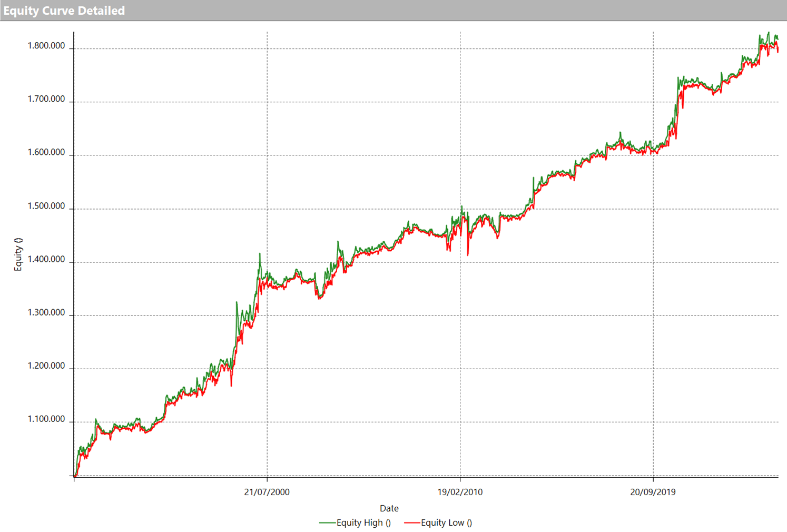Select the 1.700.000 y-axis value
Image resolution: width=787 pixels, height=532 pixels.
click(46, 99)
